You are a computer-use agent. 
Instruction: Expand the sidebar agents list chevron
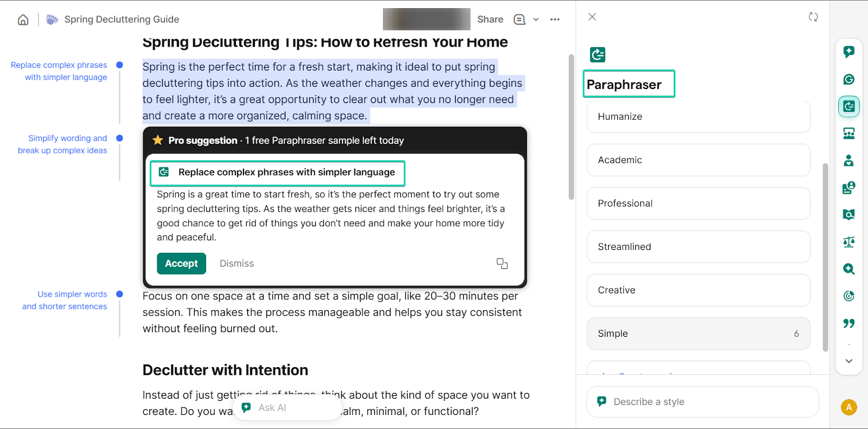849,361
